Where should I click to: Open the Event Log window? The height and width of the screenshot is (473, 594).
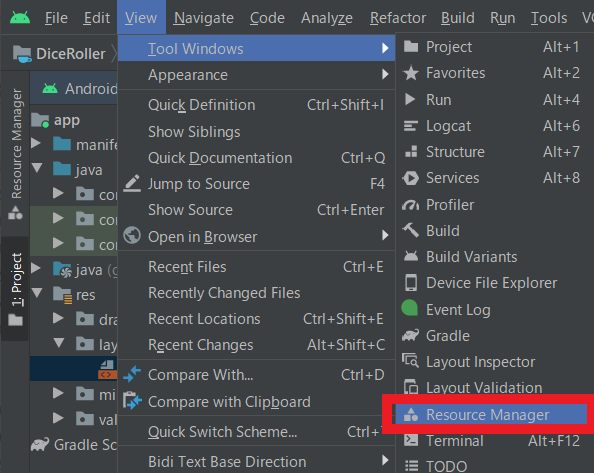[494, 310]
